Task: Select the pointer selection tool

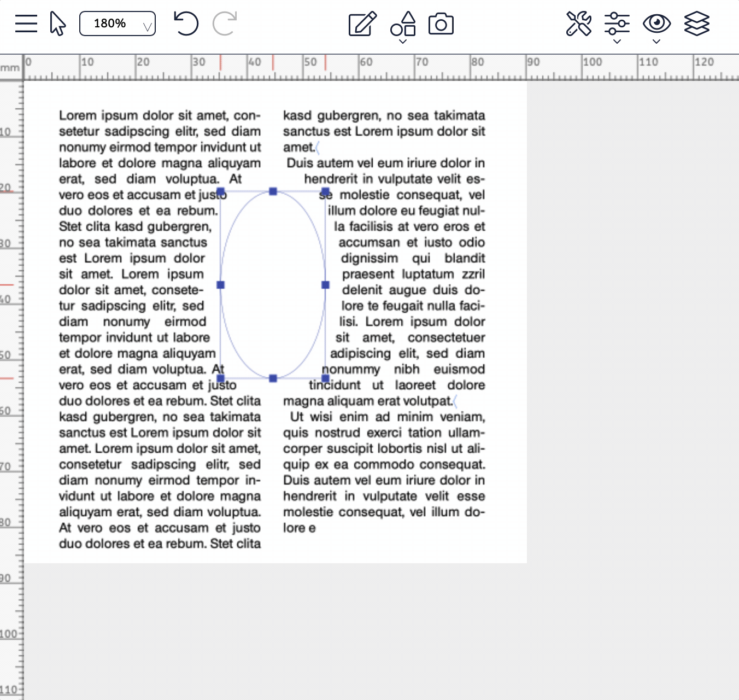Action: pos(57,24)
